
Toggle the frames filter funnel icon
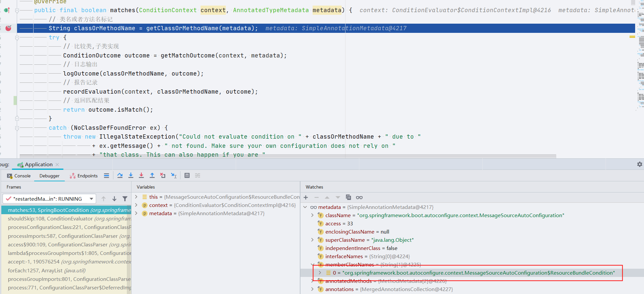[125, 199]
